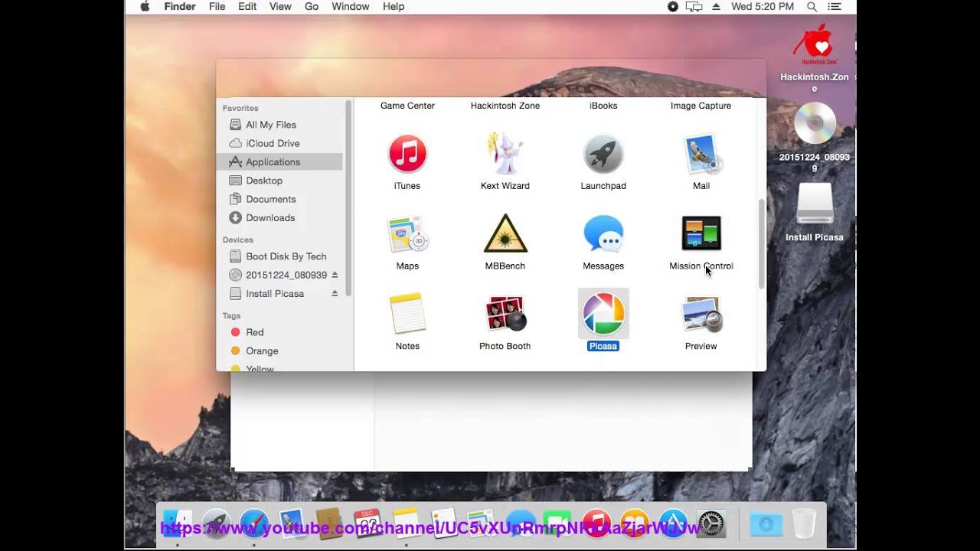Viewport: 980px width, 551px height.
Task: Select the Maps application icon
Action: 407,234
